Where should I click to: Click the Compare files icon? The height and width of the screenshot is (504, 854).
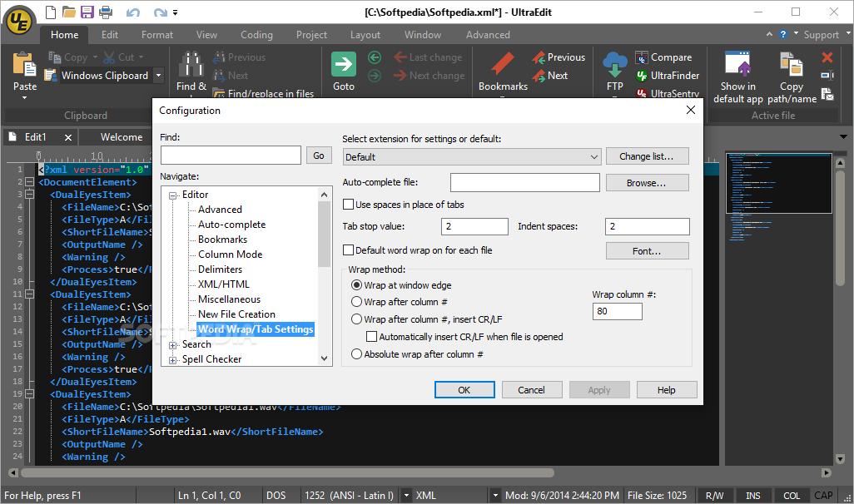pyautogui.click(x=642, y=57)
